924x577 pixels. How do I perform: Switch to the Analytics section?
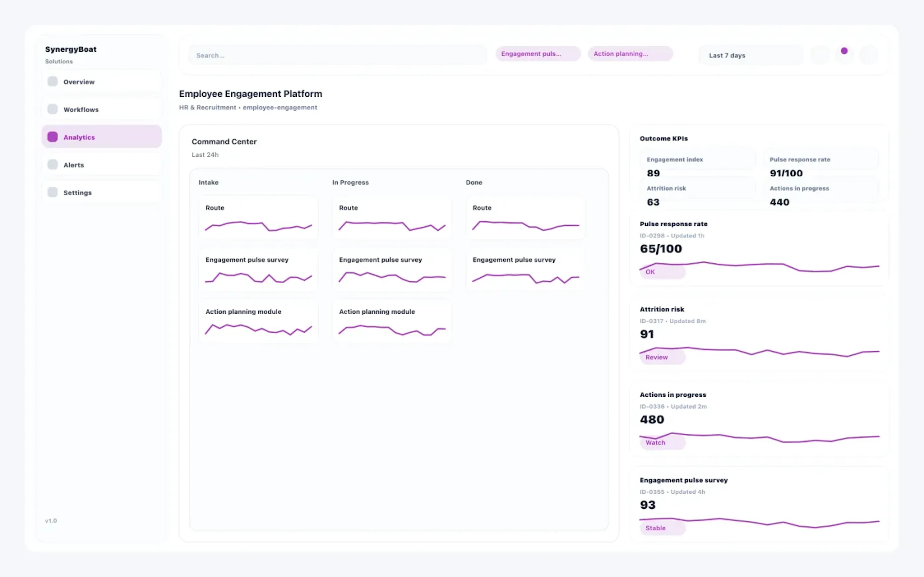pyautogui.click(x=79, y=137)
